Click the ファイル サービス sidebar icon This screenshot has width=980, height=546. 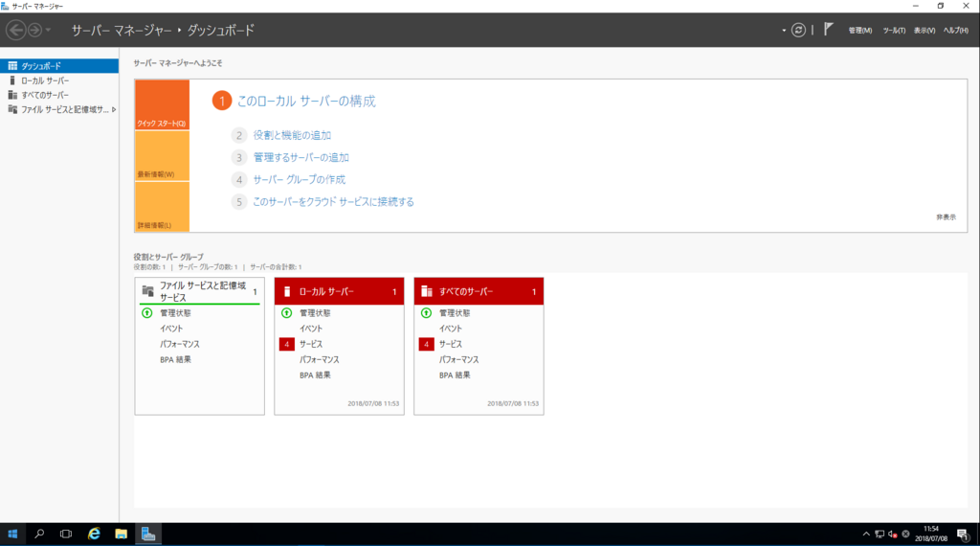tap(12, 109)
